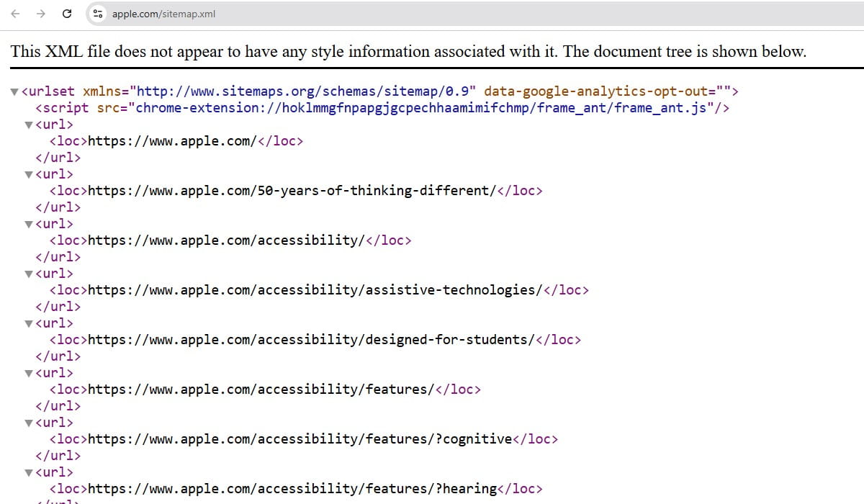The width and height of the screenshot is (864, 504).
Task: Collapse the 50-years-of-thinking-different url entry
Action: pyautogui.click(x=27, y=174)
